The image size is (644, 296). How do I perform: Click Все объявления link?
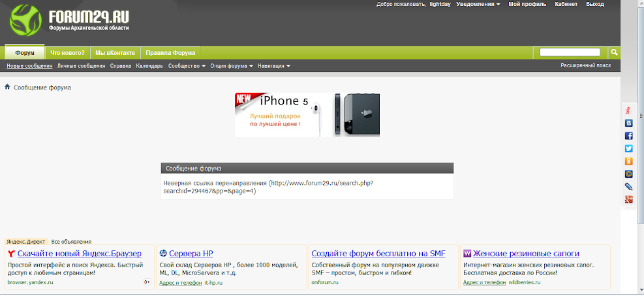tap(71, 242)
